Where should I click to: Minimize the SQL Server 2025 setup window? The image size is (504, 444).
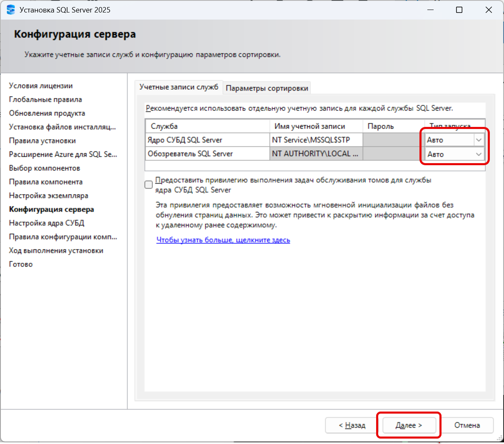[x=431, y=10]
